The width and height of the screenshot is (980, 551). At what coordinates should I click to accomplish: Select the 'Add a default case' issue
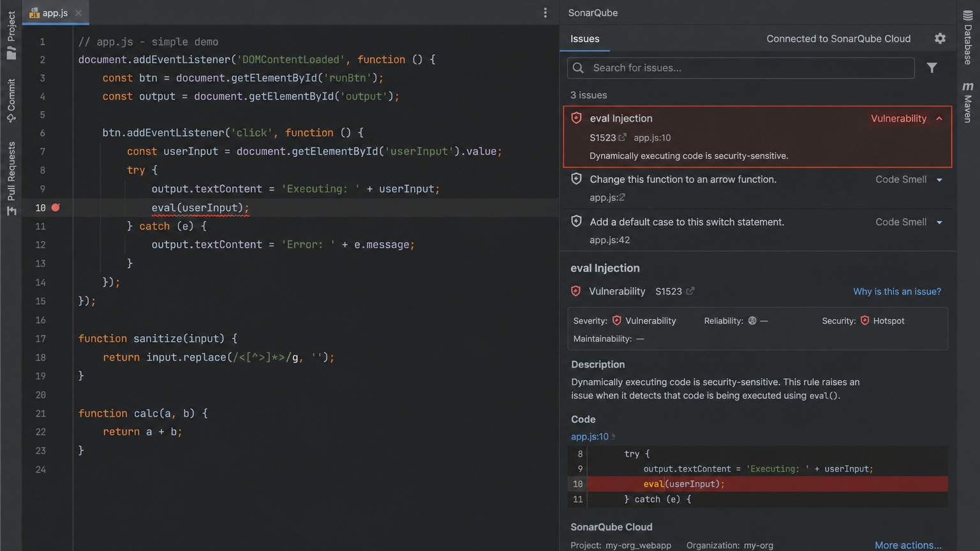[x=758, y=230]
